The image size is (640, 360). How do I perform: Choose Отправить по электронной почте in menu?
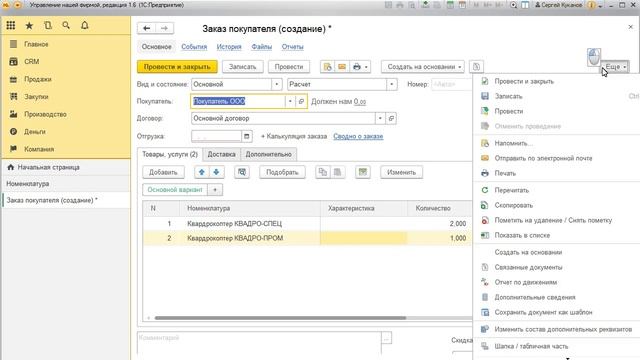coord(543,158)
